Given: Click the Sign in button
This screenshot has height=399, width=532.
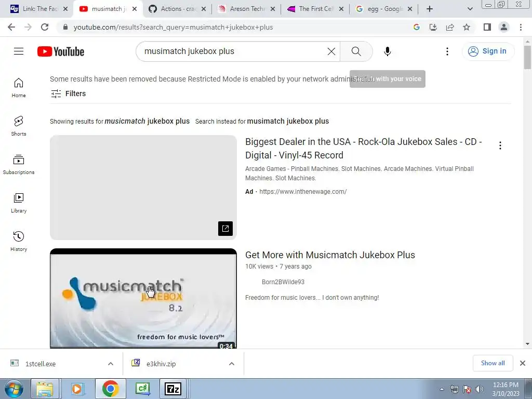Looking at the screenshot, I should [488, 51].
